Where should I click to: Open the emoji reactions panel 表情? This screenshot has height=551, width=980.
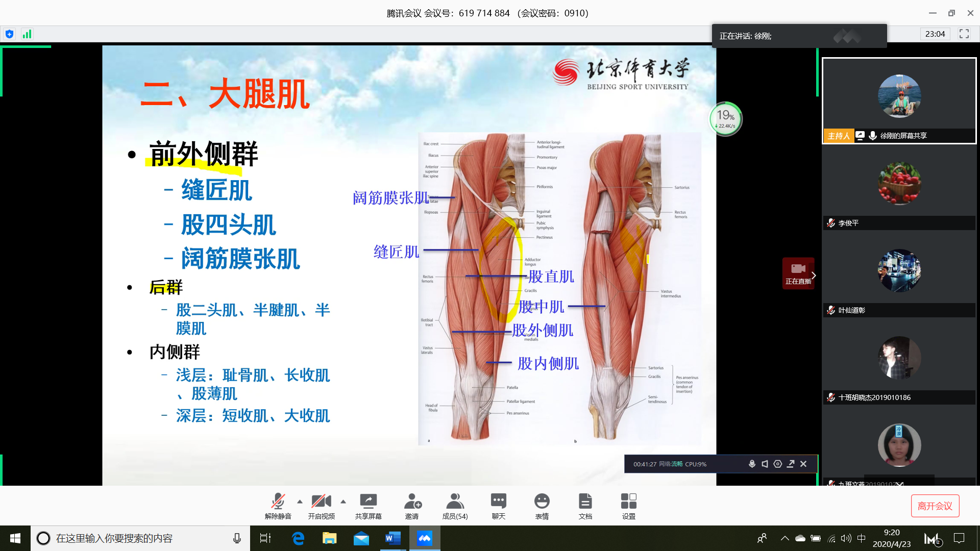click(x=542, y=505)
